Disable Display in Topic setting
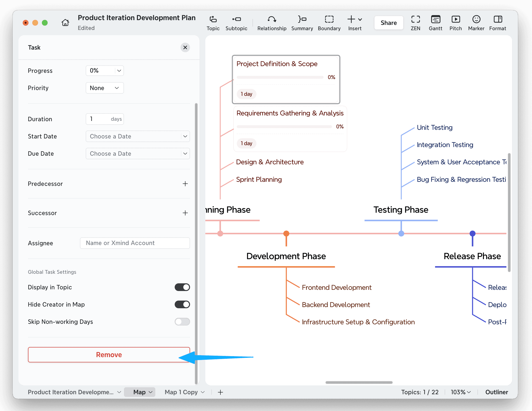532x411 pixels. click(x=182, y=287)
